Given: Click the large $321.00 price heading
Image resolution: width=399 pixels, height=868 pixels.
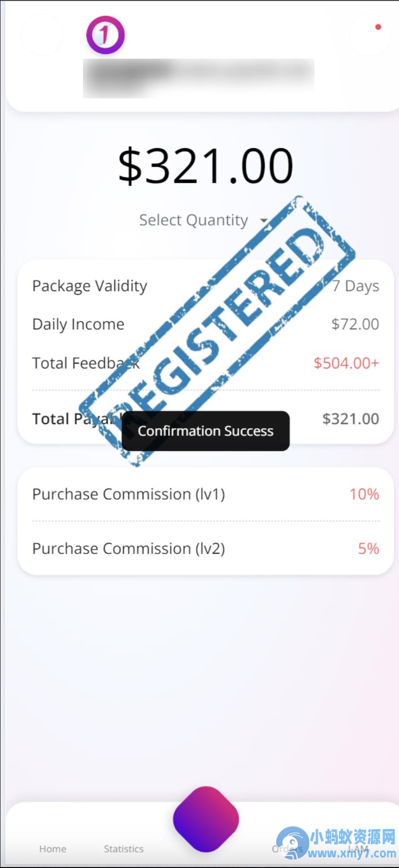Looking at the screenshot, I should pos(205,166).
